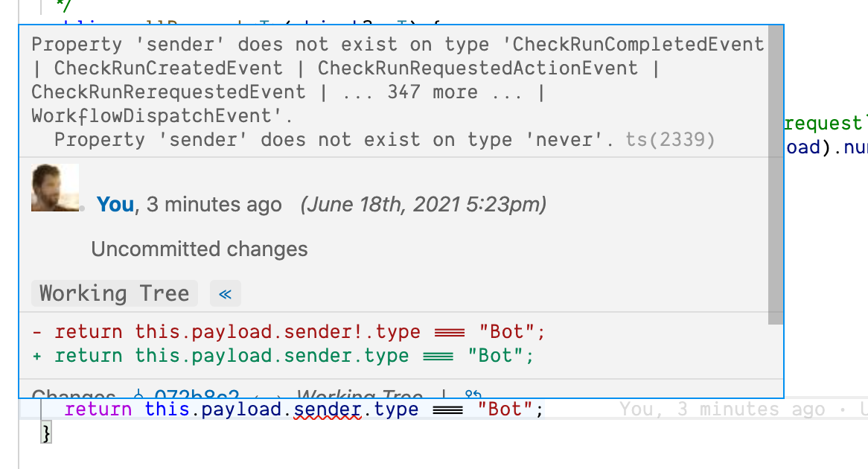Click the 'Working Tree' header label
This screenshot has height=469, width=868.
tap(114, 293)
